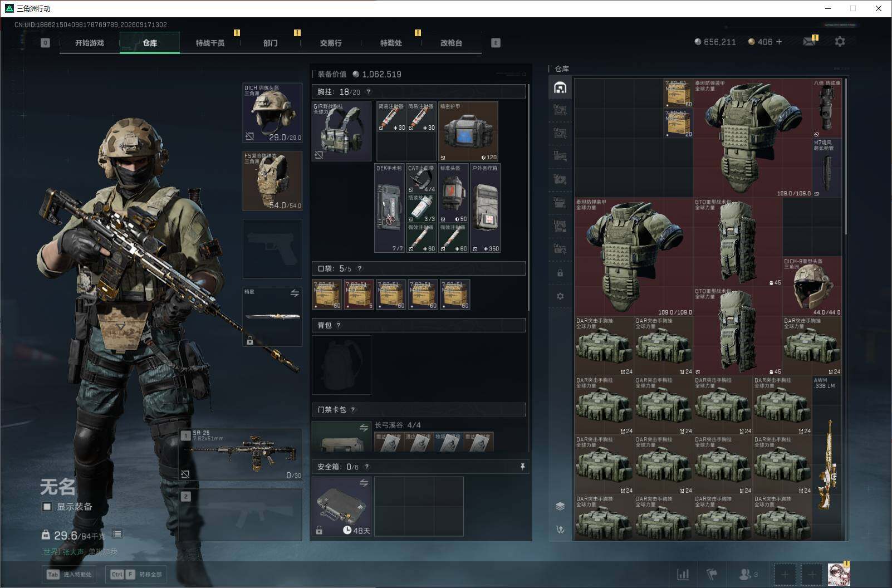
Task: Switch to the 特战干员 tab
Action: [210, 43]
